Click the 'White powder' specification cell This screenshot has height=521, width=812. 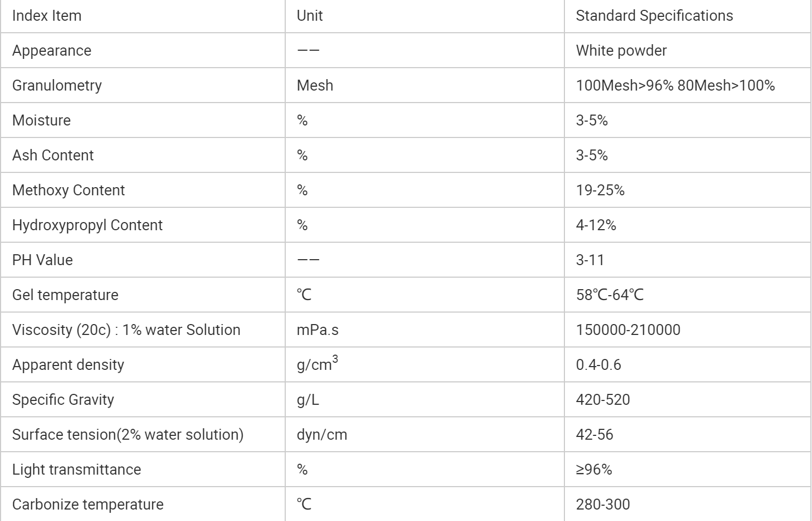pos(621,51)
